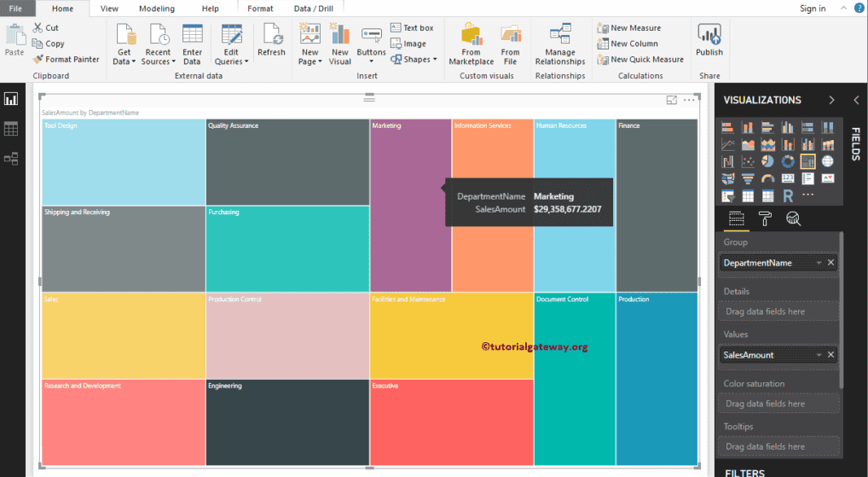Image resolution: width=868 pixels, height=477 pixels.
Task: Select Line and stacked column chart visual
Action: point(788,144)
